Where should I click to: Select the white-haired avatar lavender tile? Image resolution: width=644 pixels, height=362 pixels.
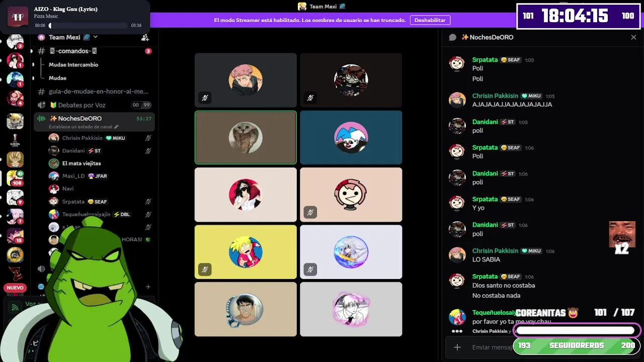tap(351, 252)
